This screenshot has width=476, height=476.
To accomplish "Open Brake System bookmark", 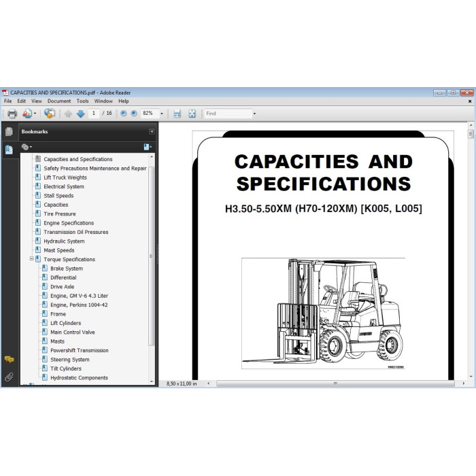I will coord(67,269).
